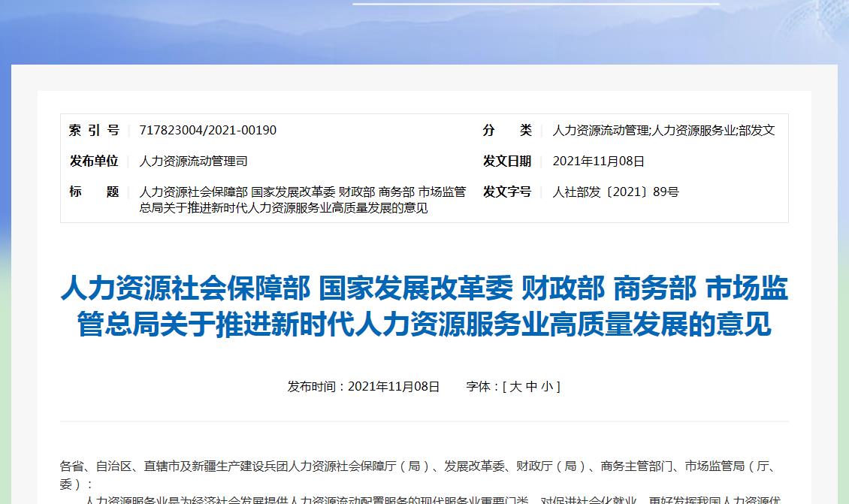This screenshot has width=849, height=504.
Task: Click the publishing unit 人力资源流动管理司
Action: point(193,161)
